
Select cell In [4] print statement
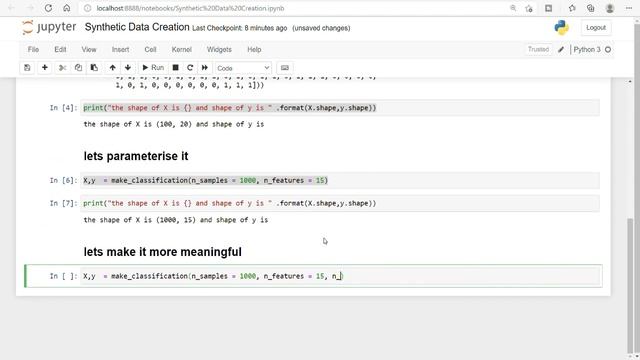[x=340, y=108]
